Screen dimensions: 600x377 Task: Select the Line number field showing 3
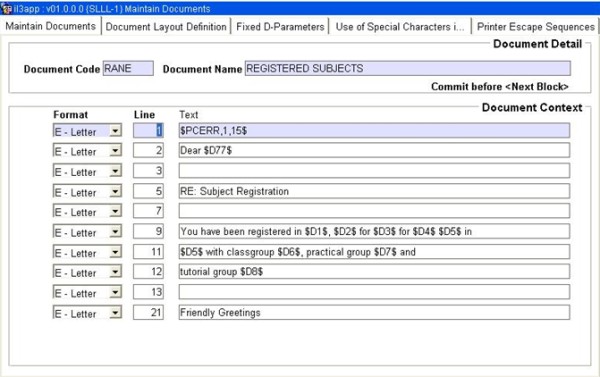pos(148,171)
